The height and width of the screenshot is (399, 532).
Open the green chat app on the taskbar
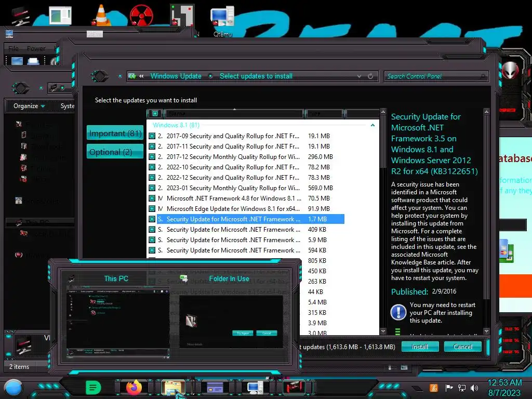[x=94, y=388]
